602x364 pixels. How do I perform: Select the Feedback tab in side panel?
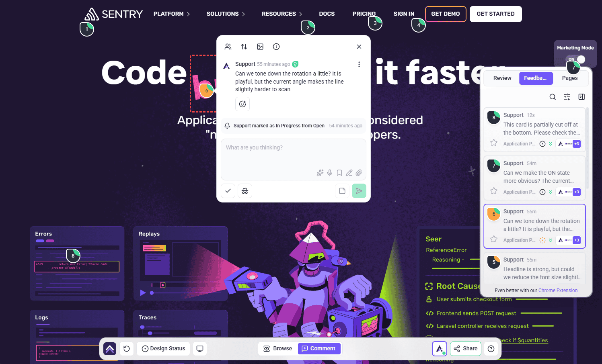pyautogui.click(x=536, y=78)
